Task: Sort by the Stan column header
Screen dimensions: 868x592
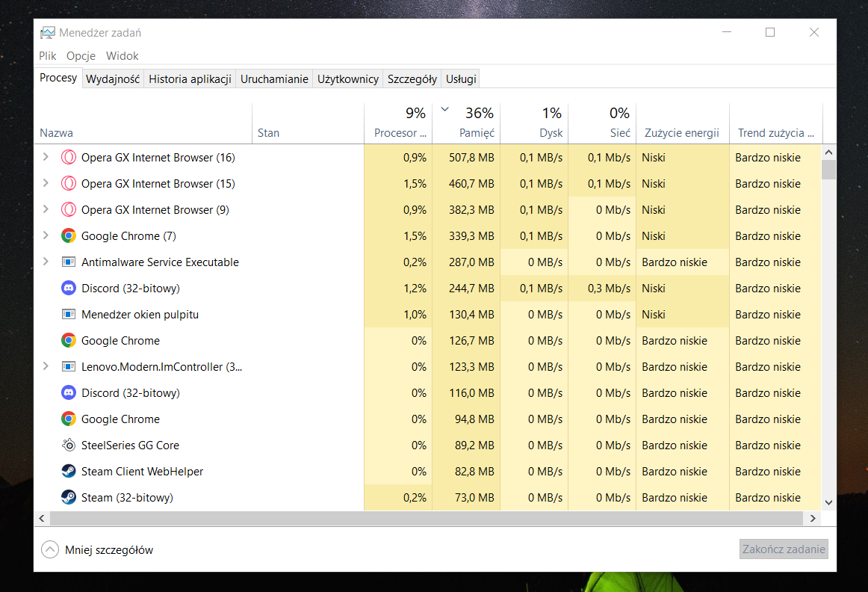Action: tap(308, 123)
